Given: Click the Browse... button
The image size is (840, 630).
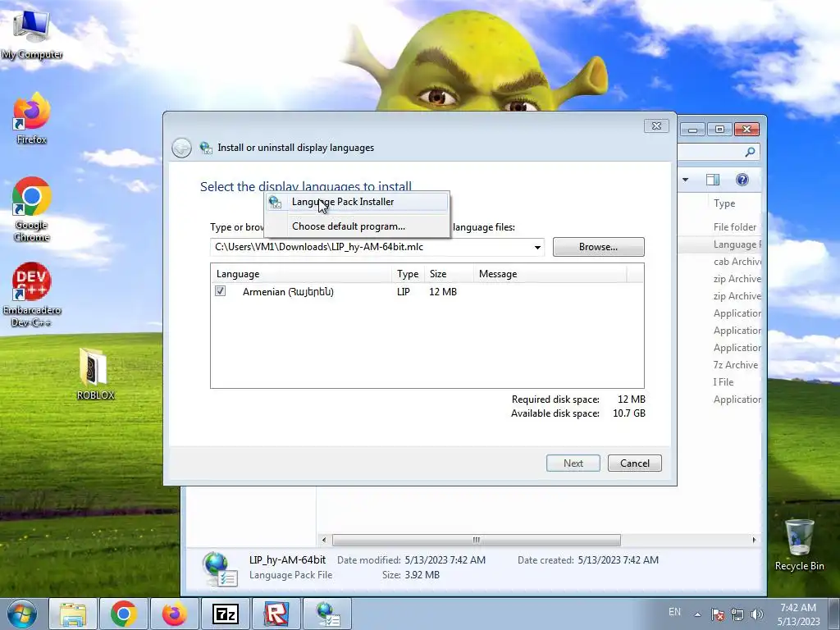Looking at the screenshot, I should tap(598, 247).
